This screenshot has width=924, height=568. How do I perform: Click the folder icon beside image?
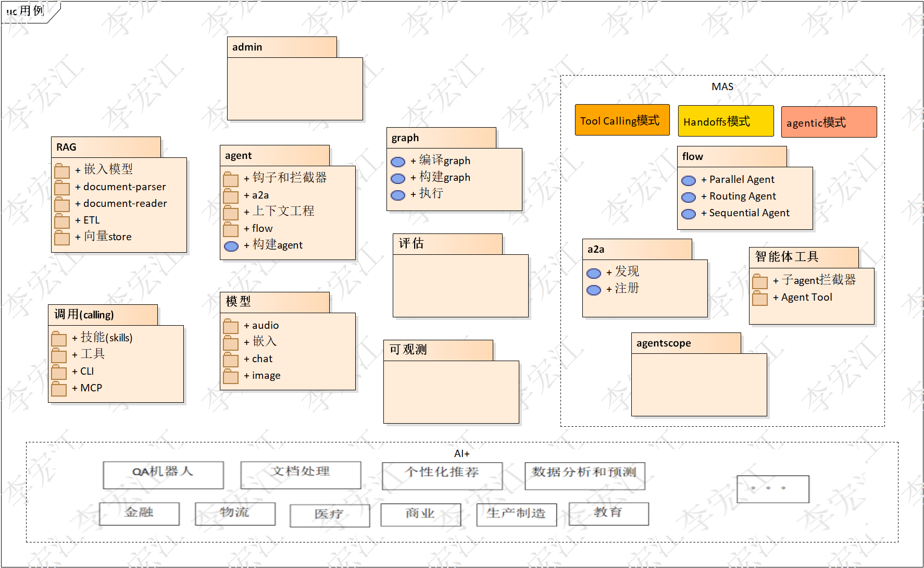231,376
